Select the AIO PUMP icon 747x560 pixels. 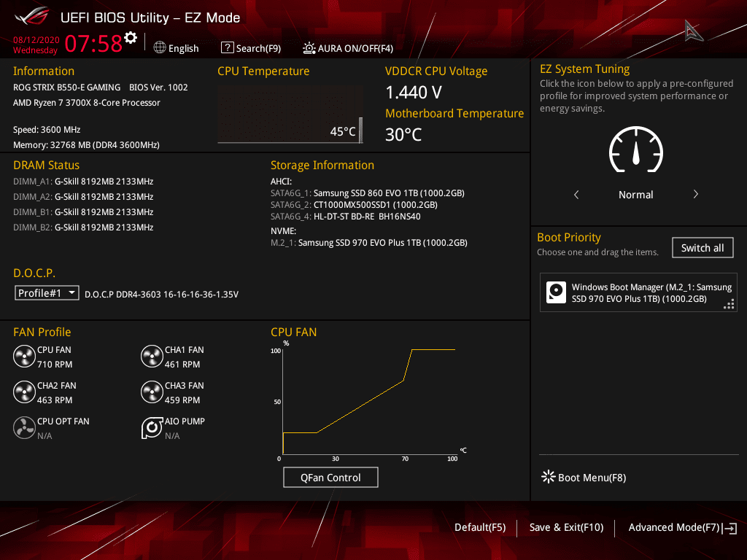click(x=152, y=428)
